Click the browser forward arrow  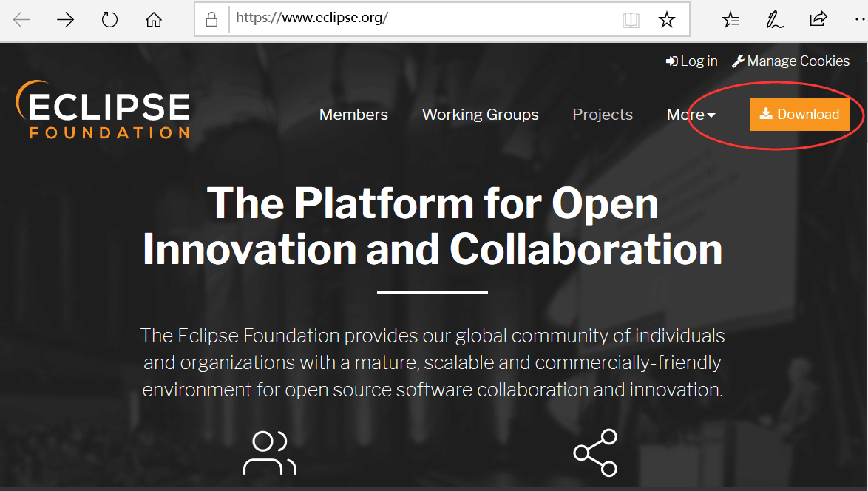(65, 21)
